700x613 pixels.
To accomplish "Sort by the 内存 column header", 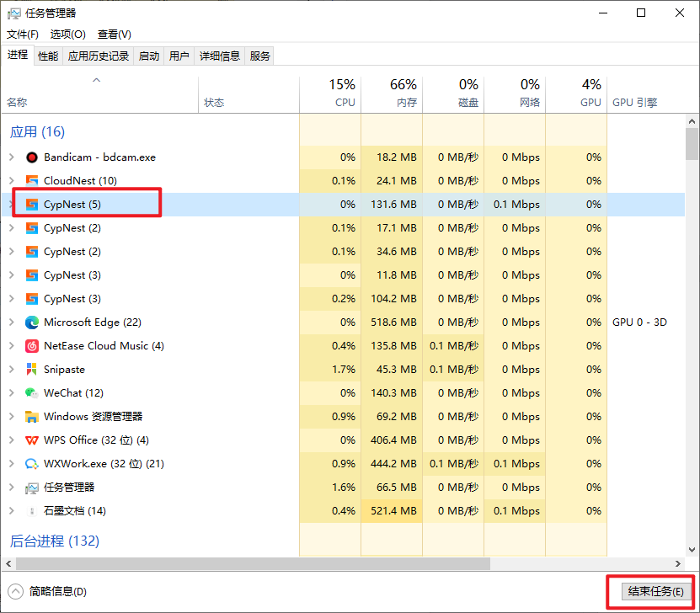I will [392, 94].
